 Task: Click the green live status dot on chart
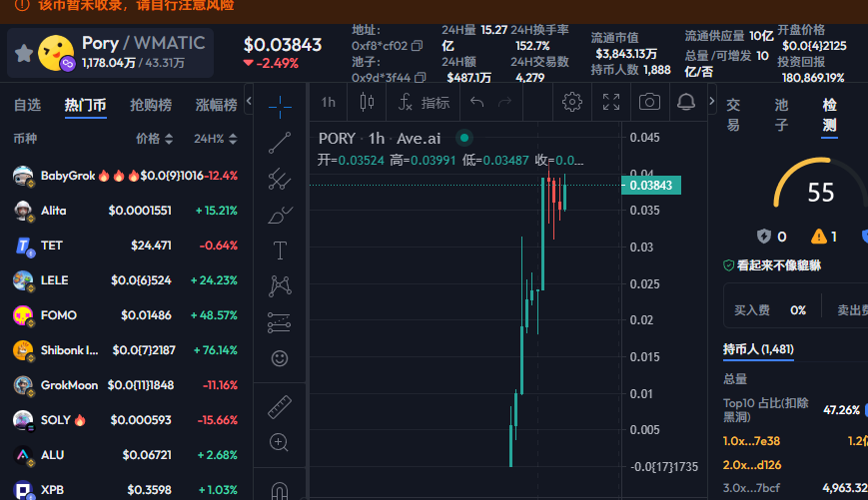click(x=464, y=138)
